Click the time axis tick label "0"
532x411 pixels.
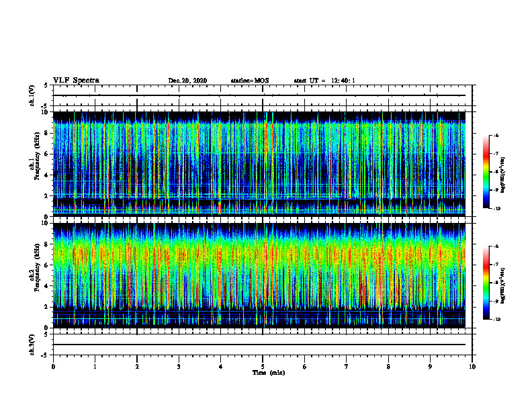coord(53,367)
